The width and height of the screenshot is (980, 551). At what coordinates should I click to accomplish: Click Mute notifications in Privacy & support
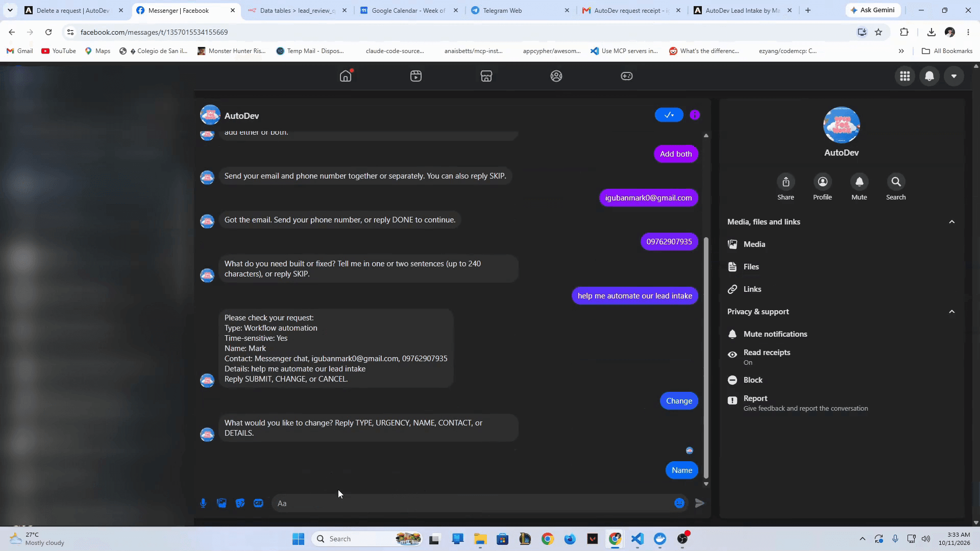coord(841,334)
